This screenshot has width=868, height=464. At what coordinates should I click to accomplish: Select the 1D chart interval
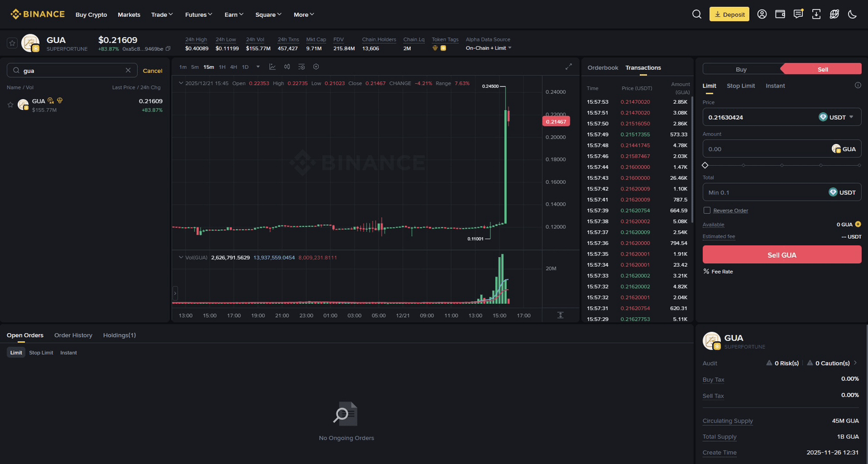click(245, 67)
